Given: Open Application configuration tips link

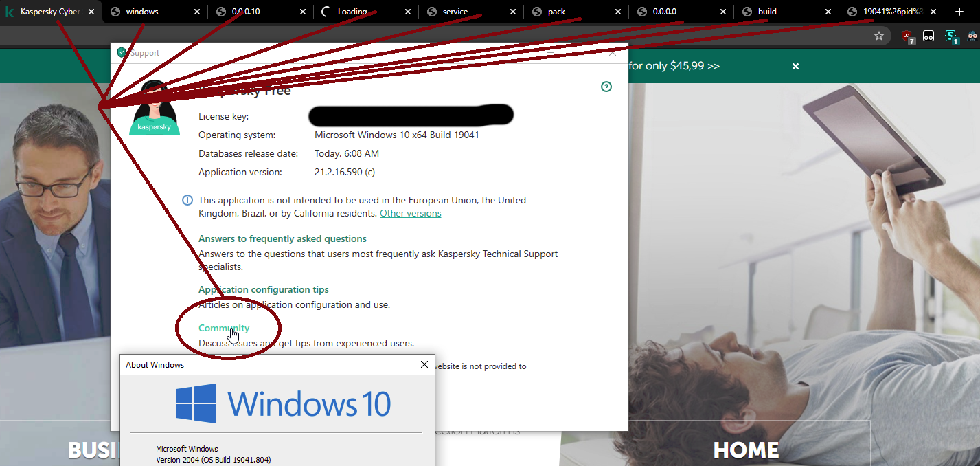Looking at the screenshot, I should pyautogui.click(x=264, y=289).
